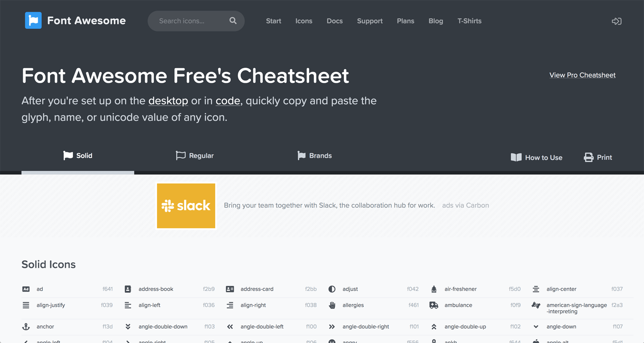The height and width of the screenshot is (343, 644).
Task: Click the icon name ambulance
Action: (459, 305)
